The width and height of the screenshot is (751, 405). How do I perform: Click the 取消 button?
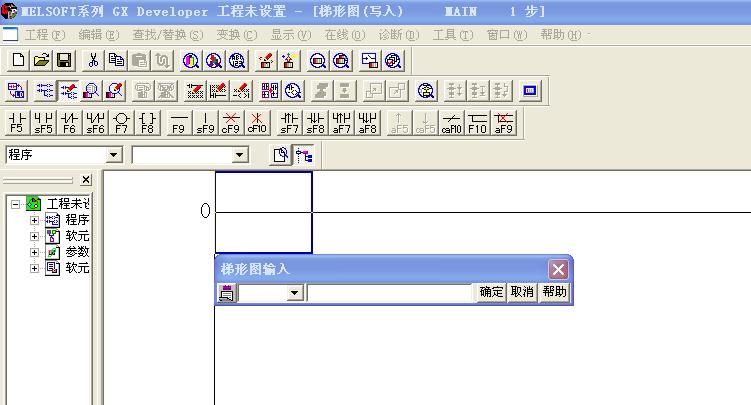(x=522, y=293)
